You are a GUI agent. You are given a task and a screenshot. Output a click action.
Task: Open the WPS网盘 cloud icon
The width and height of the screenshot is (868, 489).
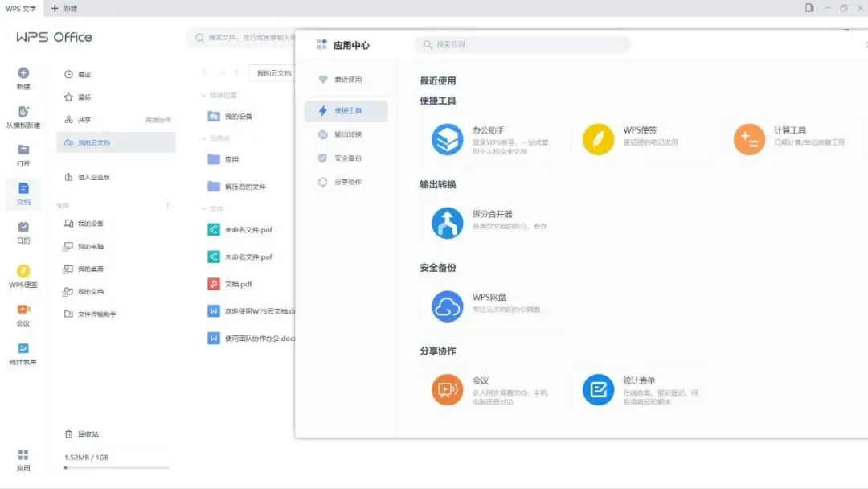tap(447, 306)
